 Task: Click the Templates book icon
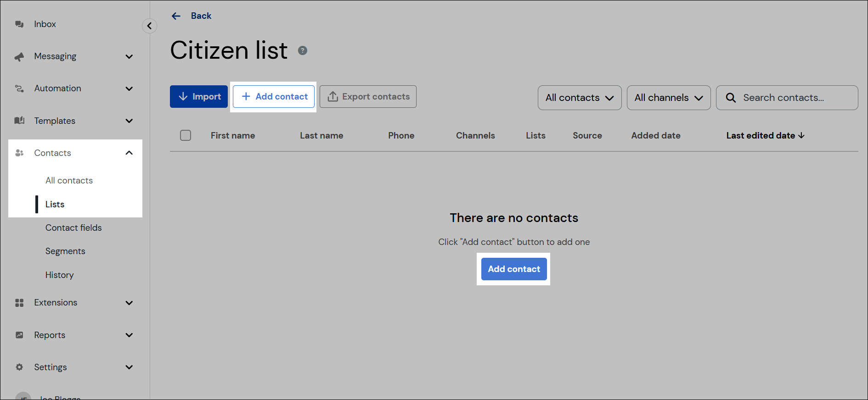coord(19,121)
